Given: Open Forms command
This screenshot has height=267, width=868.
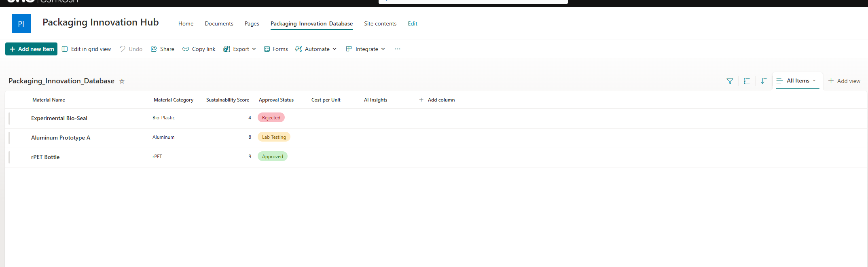Looking at the screenshot, I should 276,49.
